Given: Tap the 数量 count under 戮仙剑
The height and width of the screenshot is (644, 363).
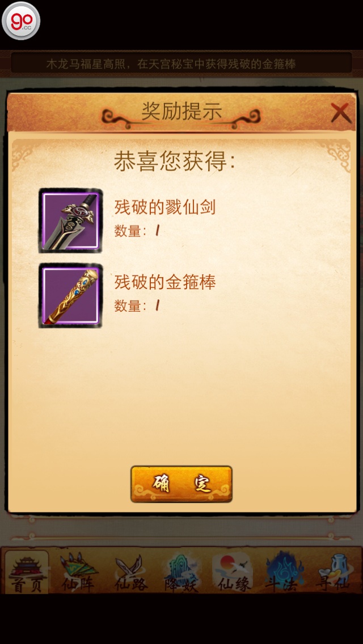Looking at the screenshot, I should 137,231.
